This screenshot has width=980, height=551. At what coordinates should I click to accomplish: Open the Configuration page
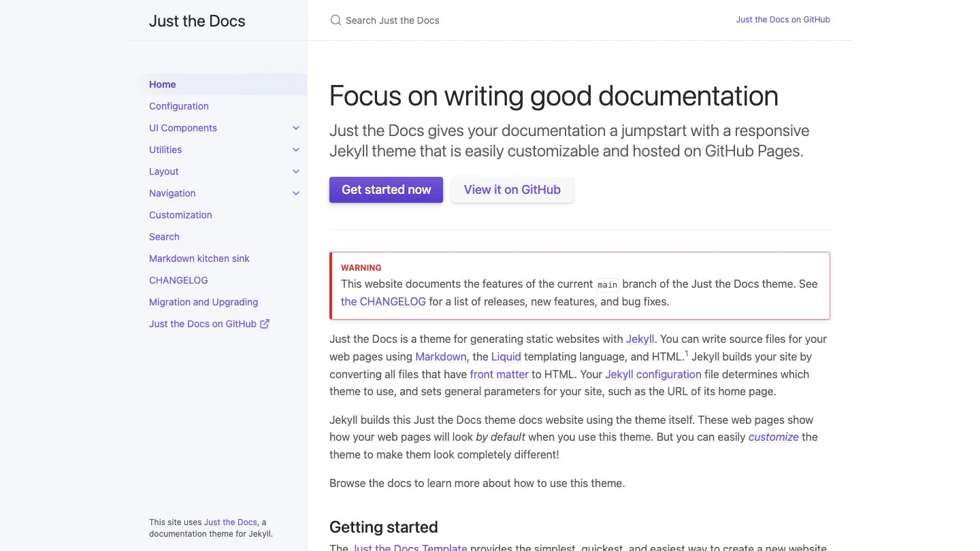pyautogui.click(x=179, y=106)
